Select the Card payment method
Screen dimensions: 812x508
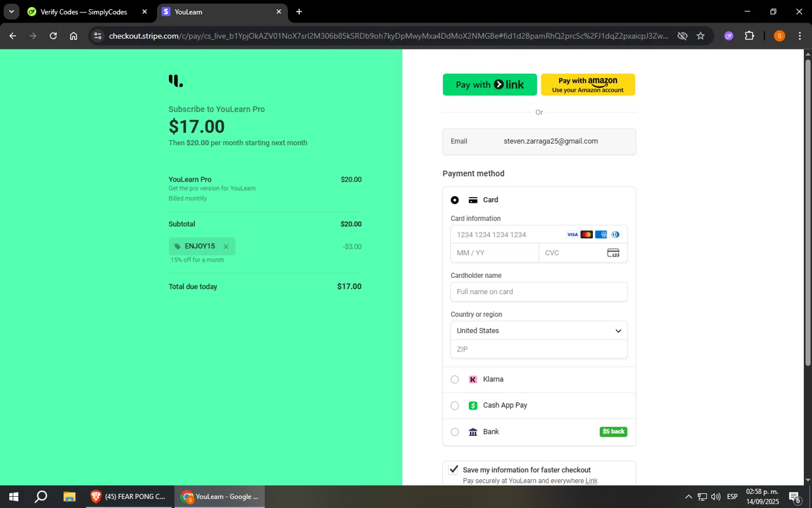pyautogui.click(x=455, y=200)
